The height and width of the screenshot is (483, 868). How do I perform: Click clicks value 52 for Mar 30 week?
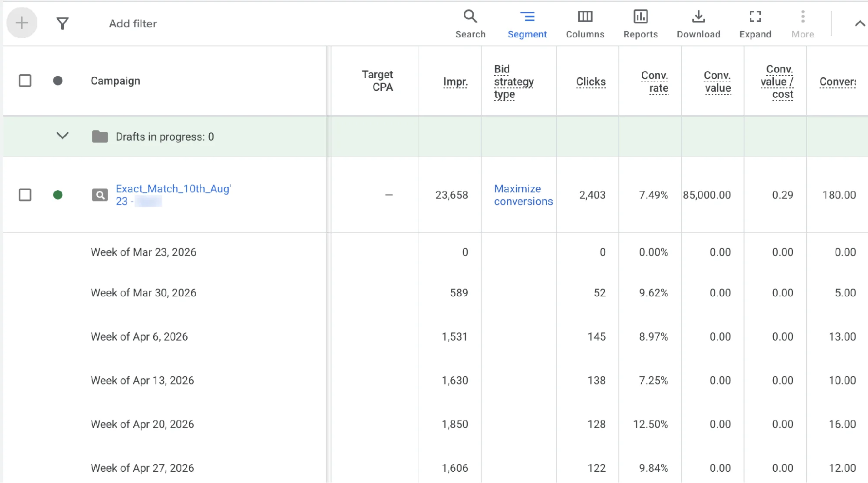tap(600, 293)
